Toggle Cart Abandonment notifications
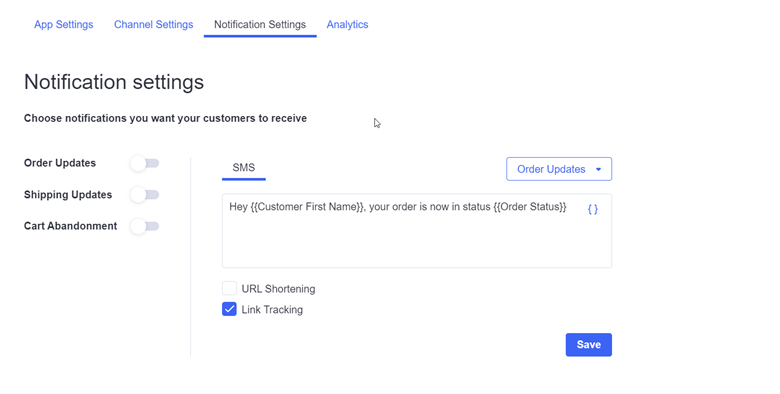 145,226
